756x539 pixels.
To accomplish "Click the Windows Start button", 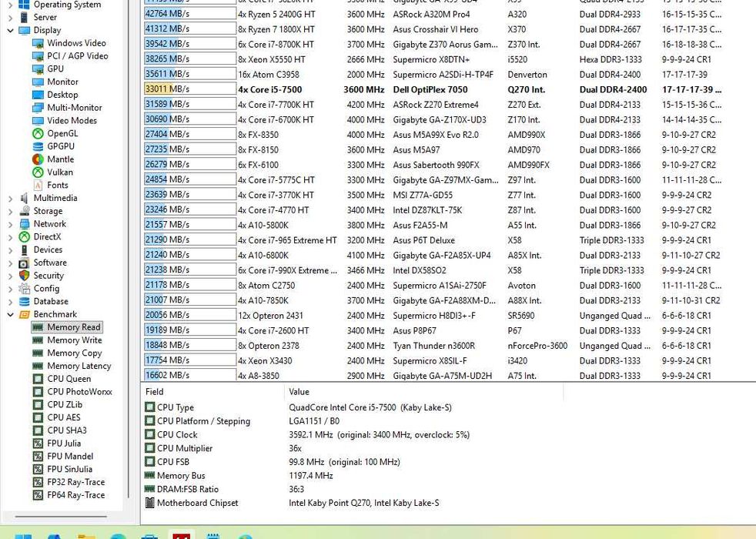I will click(23, 536).
